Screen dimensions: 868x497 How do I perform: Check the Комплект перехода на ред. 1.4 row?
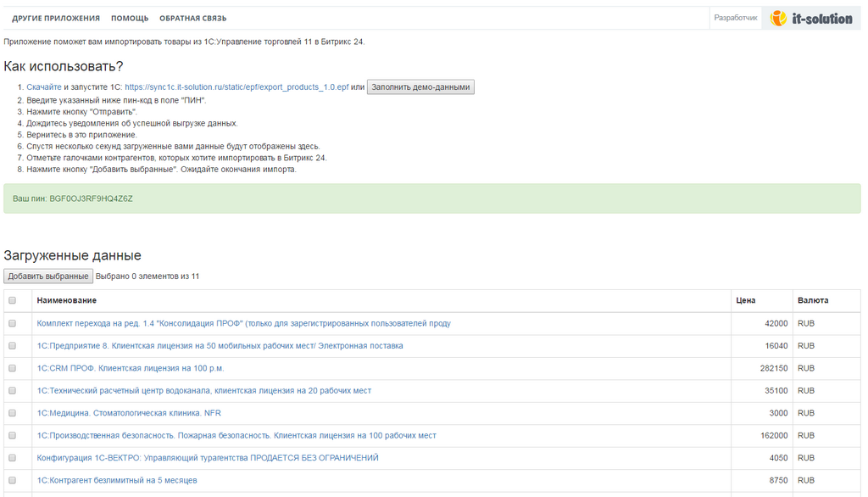12,323
